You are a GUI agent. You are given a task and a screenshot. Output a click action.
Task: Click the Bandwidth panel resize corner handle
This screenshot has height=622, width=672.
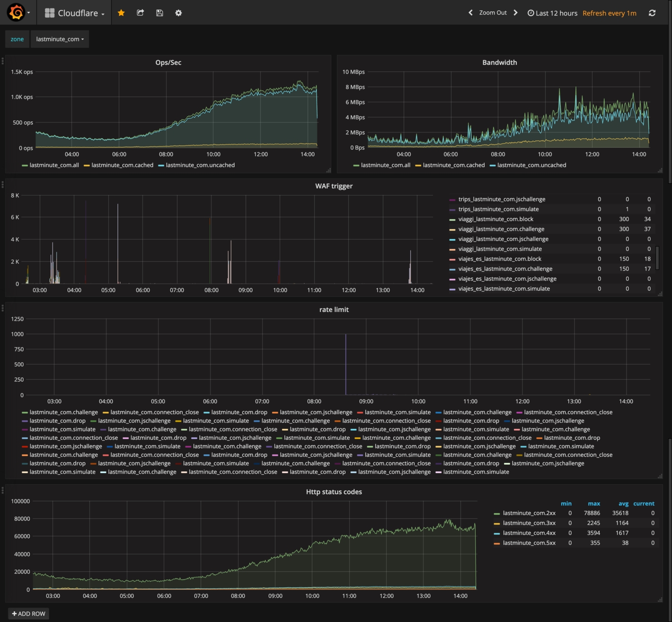pos(660,170)
